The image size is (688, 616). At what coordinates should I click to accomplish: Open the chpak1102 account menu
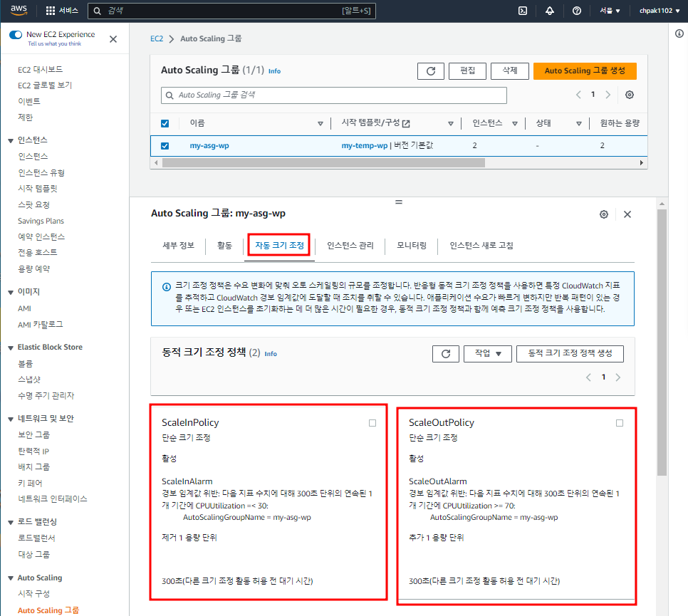(660, 11)
